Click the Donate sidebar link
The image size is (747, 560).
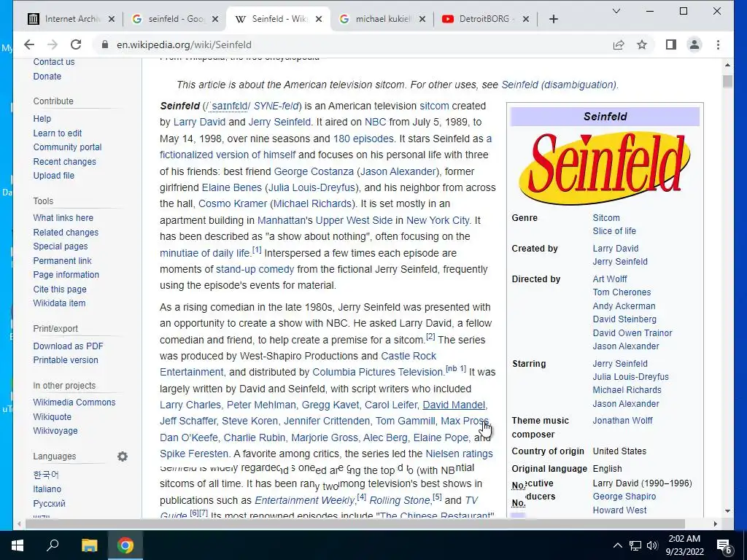coord(47,76)
